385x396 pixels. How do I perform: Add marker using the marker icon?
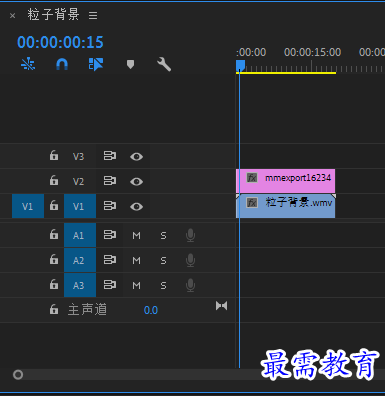pyautogui.click(x=130, y=64)
